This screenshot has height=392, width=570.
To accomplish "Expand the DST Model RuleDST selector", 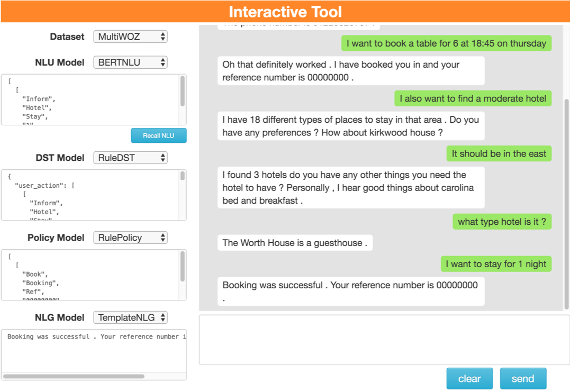I will pyautogui.click(x=130, y=158).
